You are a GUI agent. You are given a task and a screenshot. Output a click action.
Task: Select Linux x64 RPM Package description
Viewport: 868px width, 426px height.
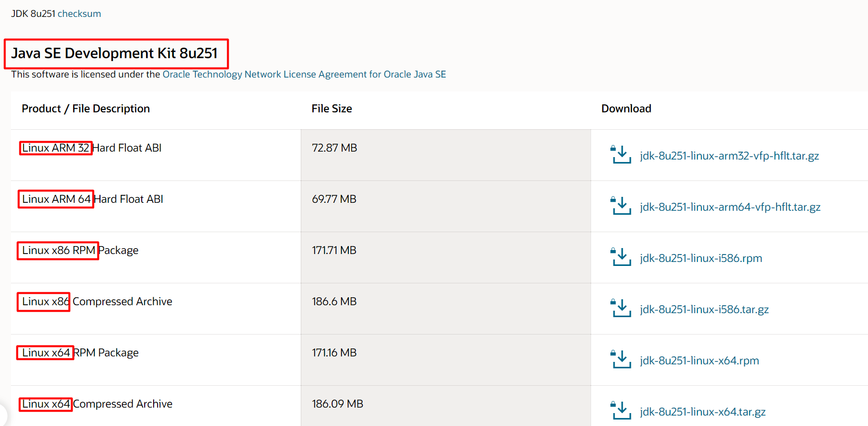(x=80, y=352)
